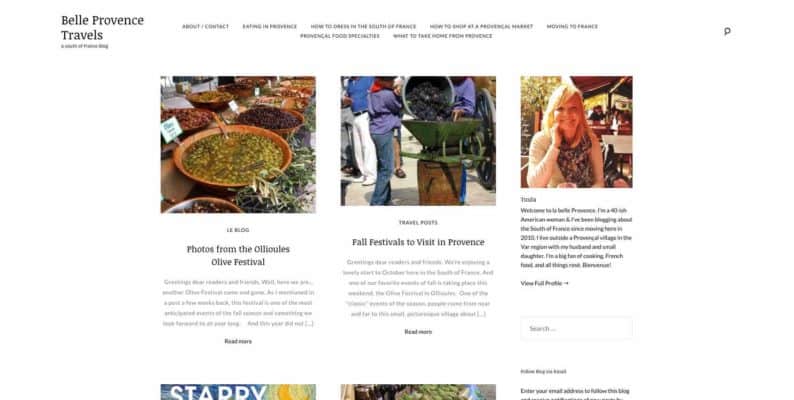Click the author profile photo
Screen dimensions: 794x400
[x=576, y=132]
